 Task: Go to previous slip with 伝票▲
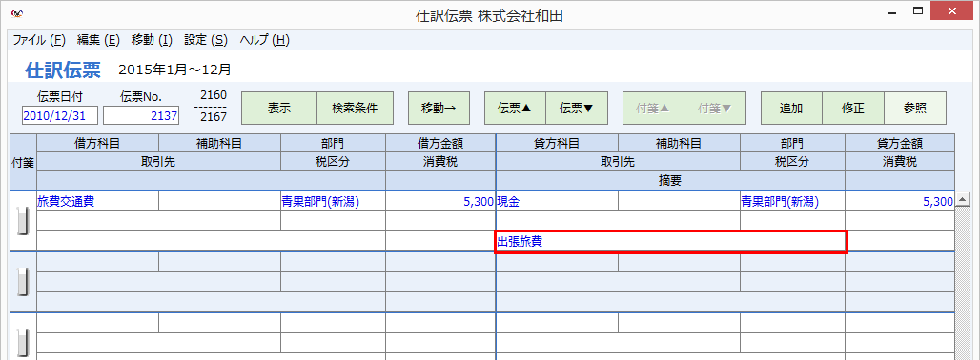pyautogui.click(x=515, y=108)
